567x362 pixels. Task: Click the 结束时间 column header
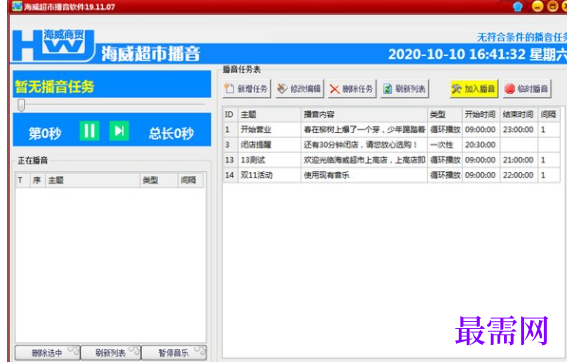pyautogui.click(x=519, y=115)
